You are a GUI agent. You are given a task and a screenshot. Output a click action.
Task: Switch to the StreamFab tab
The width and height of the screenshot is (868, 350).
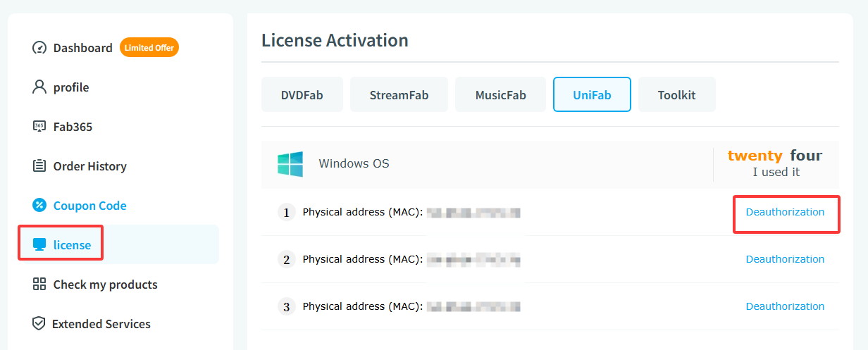pyautogui.click(x=399, y=94)
